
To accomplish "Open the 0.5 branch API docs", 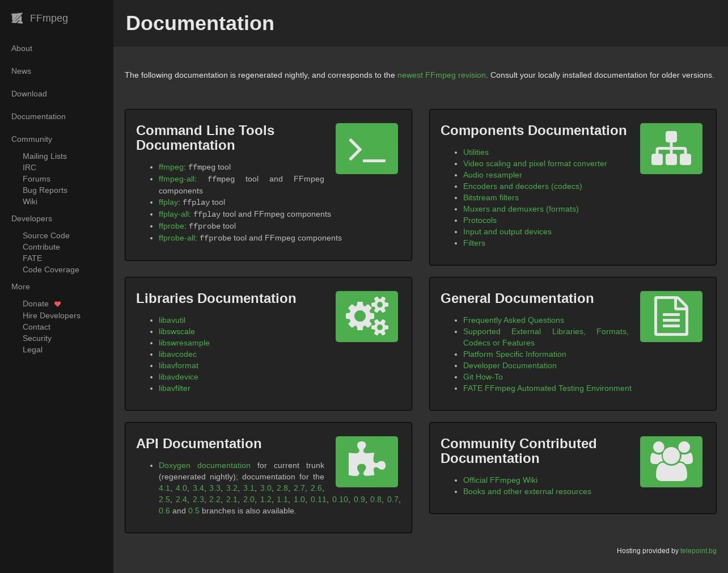I will (194, 511).
